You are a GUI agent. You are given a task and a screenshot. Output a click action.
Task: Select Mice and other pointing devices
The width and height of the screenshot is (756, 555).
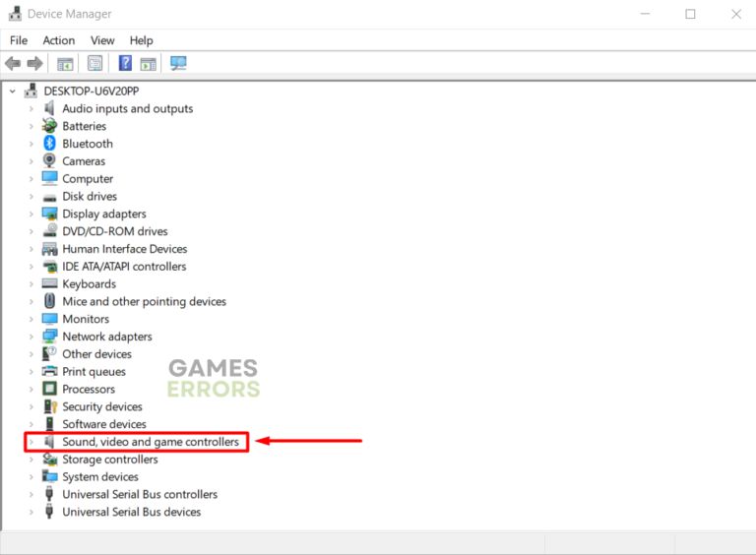(x=144, y=302)
